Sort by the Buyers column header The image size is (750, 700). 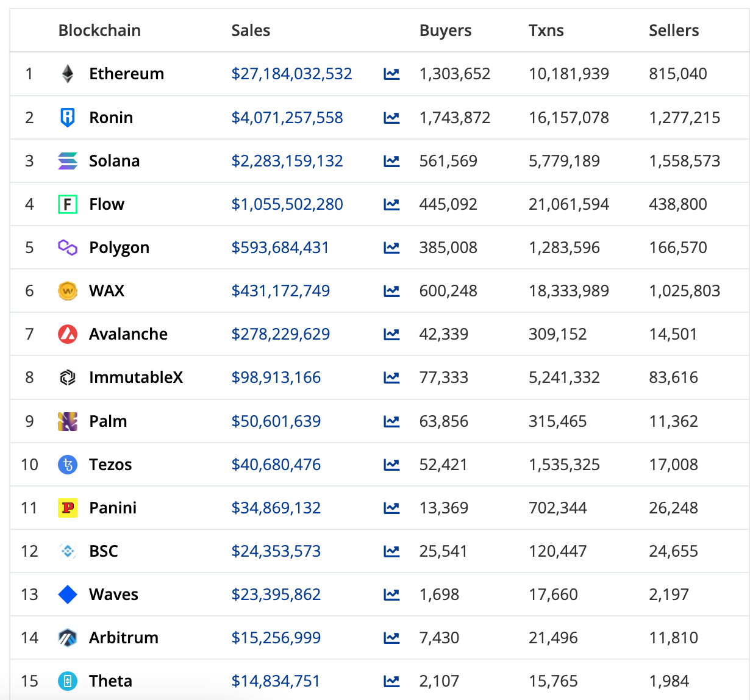click(445, 30)
